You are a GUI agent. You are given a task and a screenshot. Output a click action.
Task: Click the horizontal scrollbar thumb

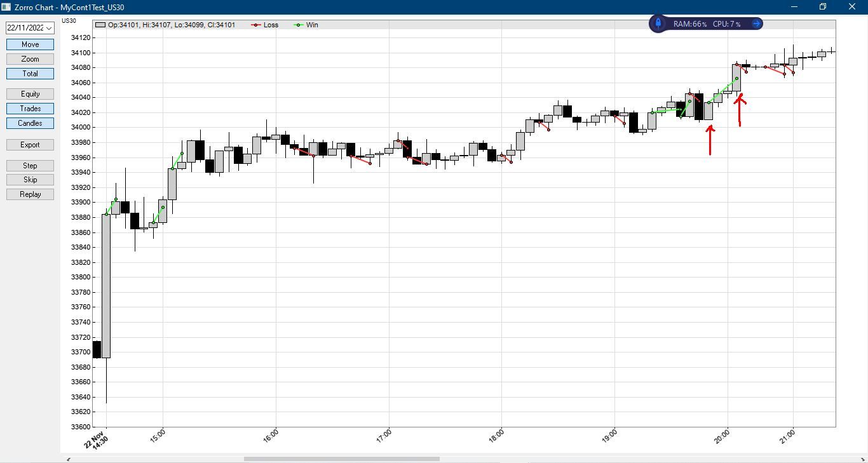341,459
